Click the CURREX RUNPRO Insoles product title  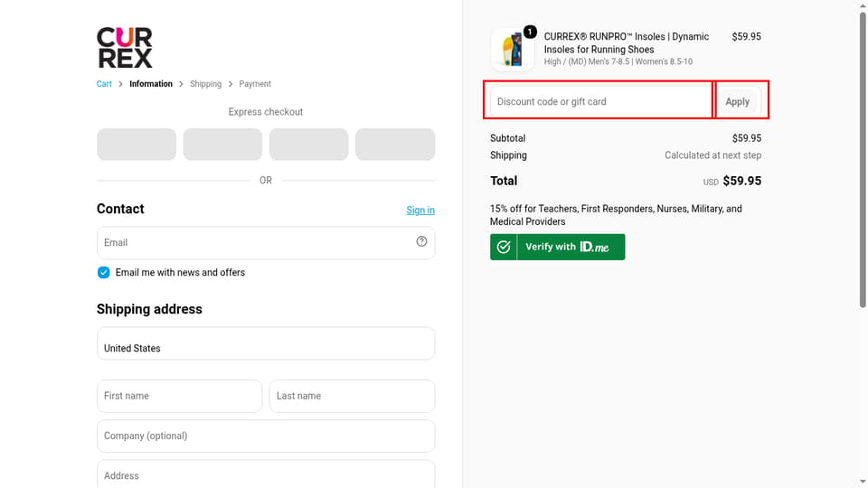[x=626, y=43]
